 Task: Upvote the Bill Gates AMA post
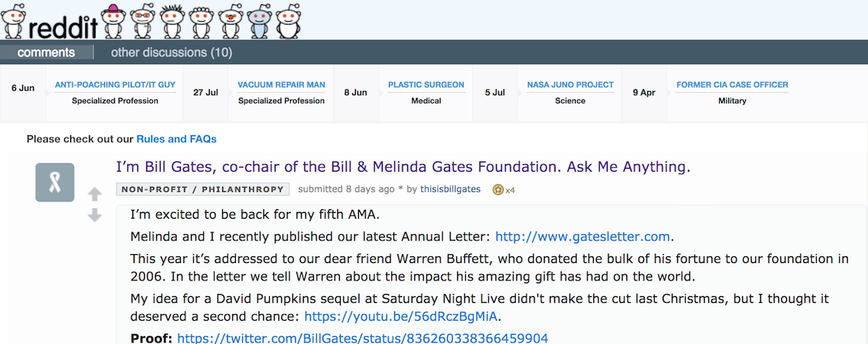(95, 194)
